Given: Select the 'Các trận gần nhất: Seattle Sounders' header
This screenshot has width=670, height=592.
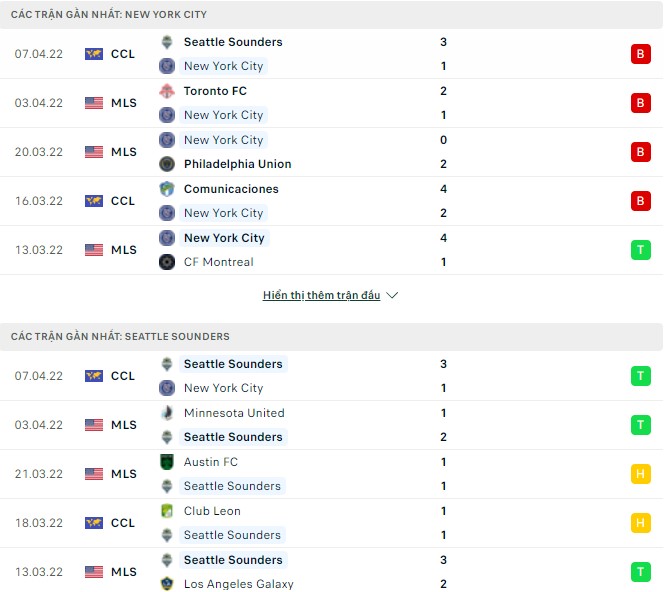Looking at the screenshot, I should click(x=120, y=337).
